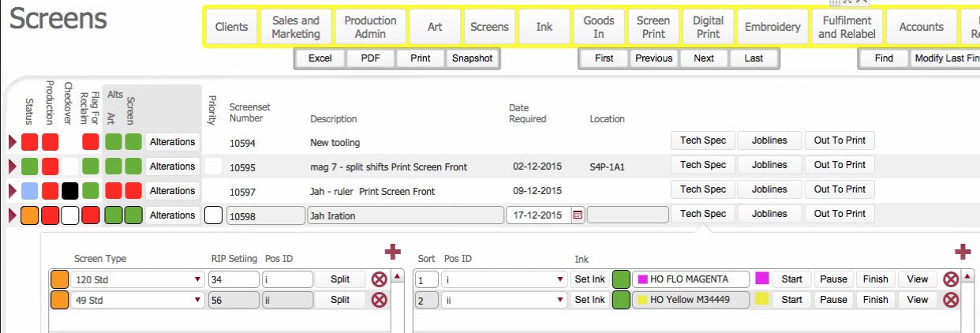Toggle the Checkover box for screenset 10598
Image resolution: width=980 pixels, height=333 pixels.
tap(70, 215)
